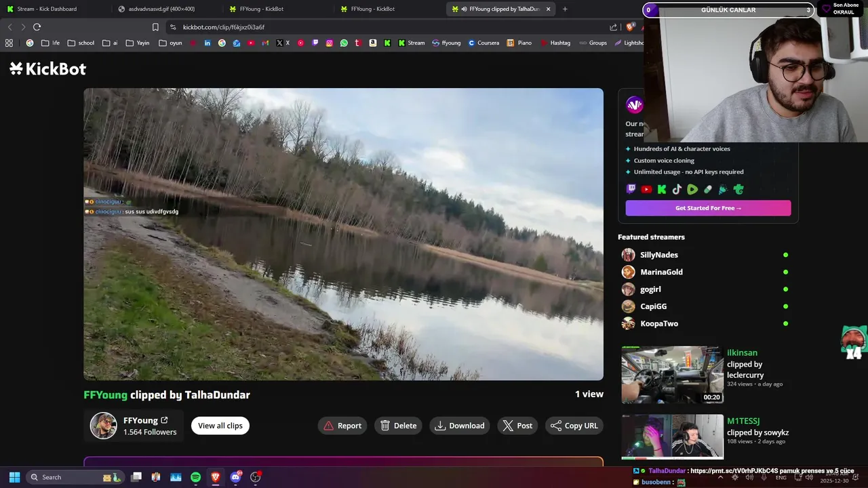The image size is (868, 488).
Task: Open the Windows Start menu
Action: point(15,477)
